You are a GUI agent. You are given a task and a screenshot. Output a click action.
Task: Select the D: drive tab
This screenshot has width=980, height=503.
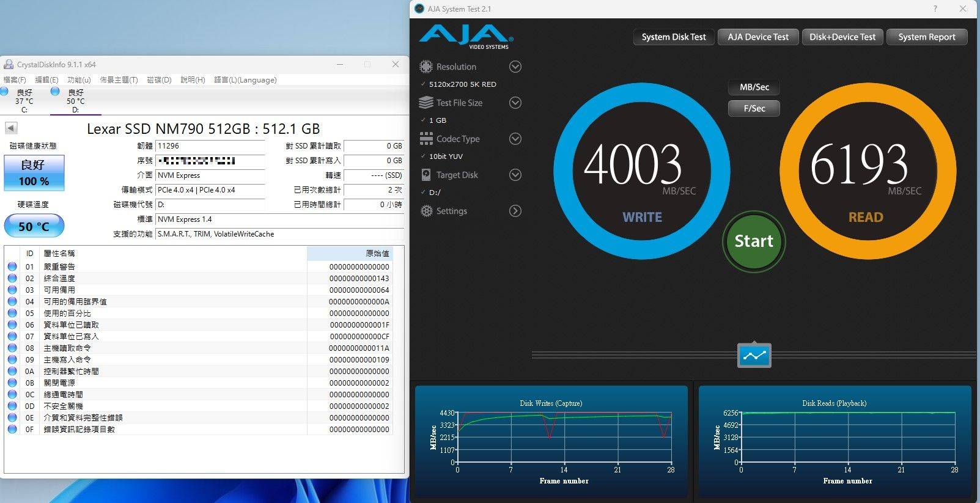75,101
